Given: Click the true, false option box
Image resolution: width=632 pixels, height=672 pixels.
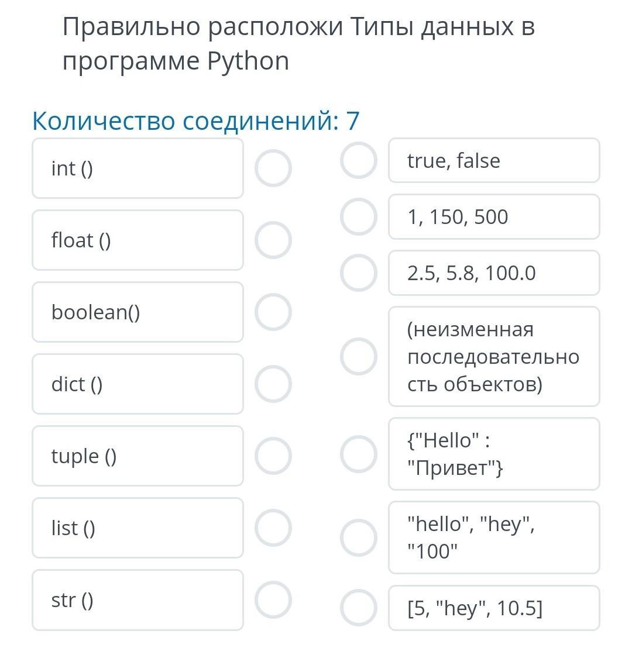Looking at the screenshot, I should pos(494,160).
